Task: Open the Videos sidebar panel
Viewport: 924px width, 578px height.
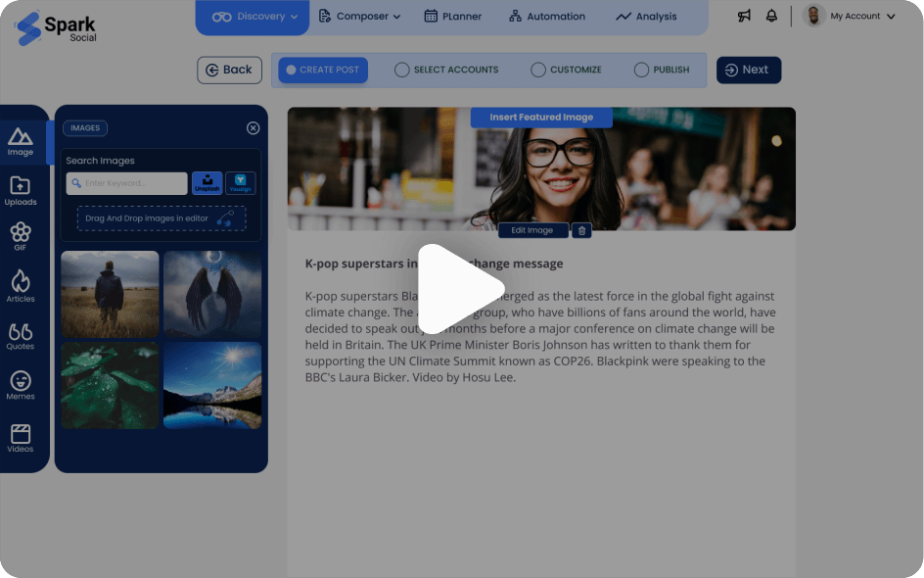Action: coord(20,439)
